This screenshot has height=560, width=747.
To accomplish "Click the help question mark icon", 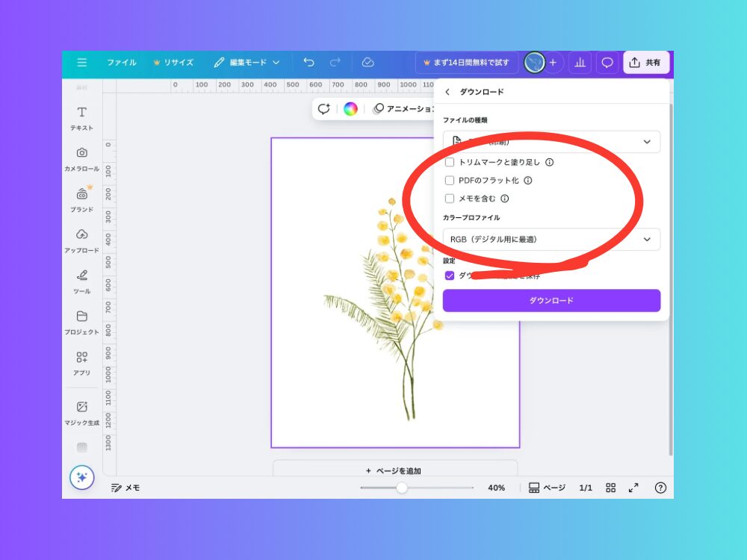I will pos(660,488).
